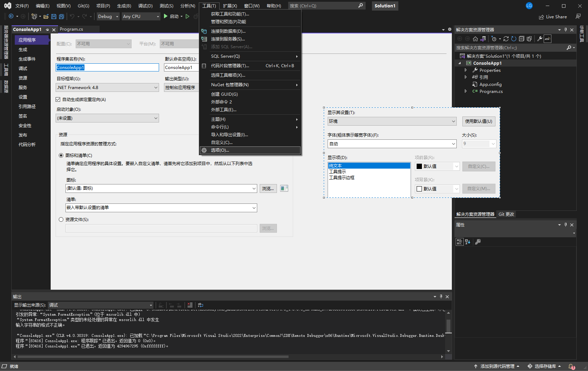588x371 pixels.
Task: Click 选择存储库 in status bar
Action: pos(544,366)
